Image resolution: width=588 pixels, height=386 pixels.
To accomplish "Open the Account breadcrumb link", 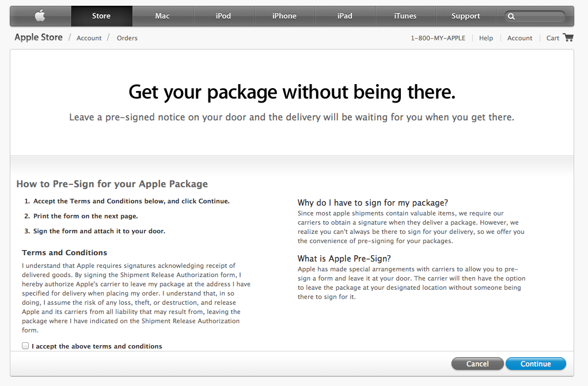I will 89,38.
